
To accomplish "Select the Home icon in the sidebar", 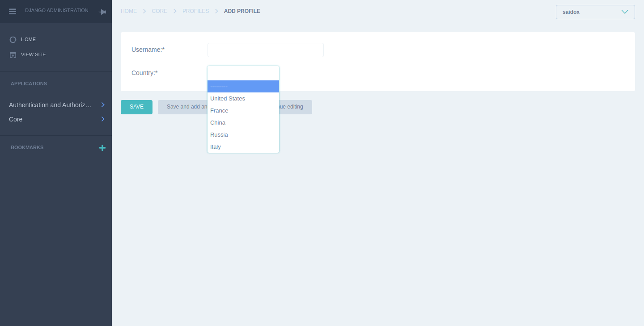I will click(13, 40).
